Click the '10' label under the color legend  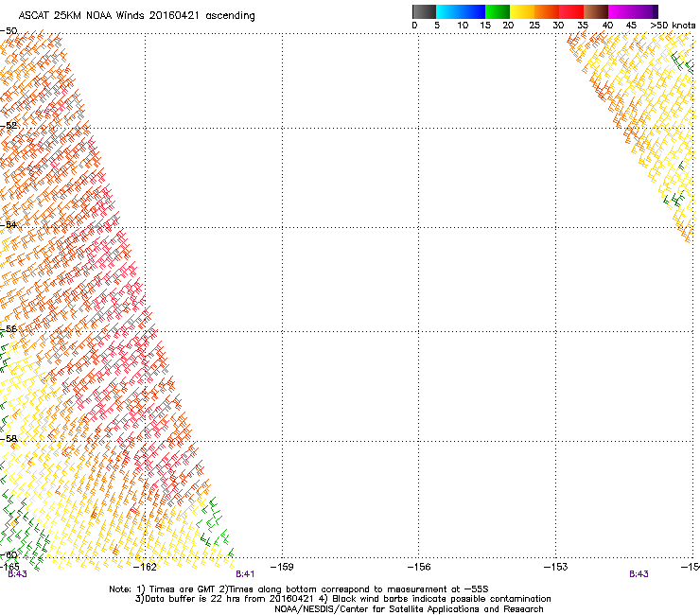tap(463, 26)
